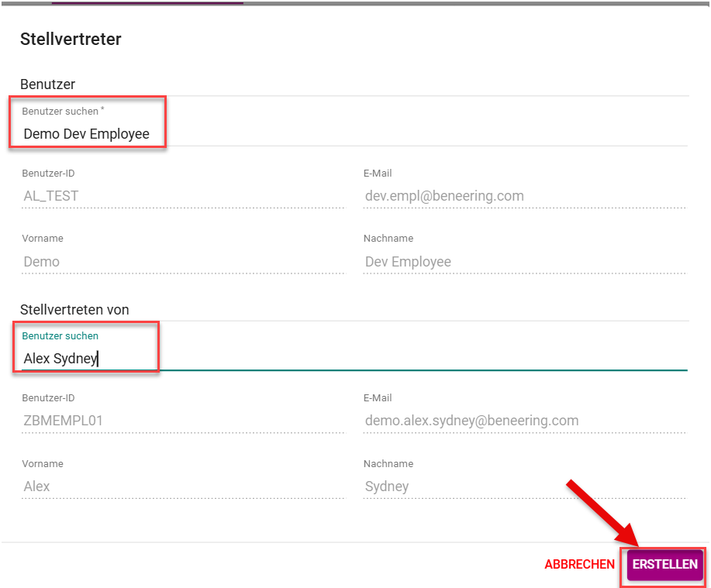Click the Benutzer-ID label above ZBMEMPL01
Viewport: 711px width, 588px height.
[48, 398]
